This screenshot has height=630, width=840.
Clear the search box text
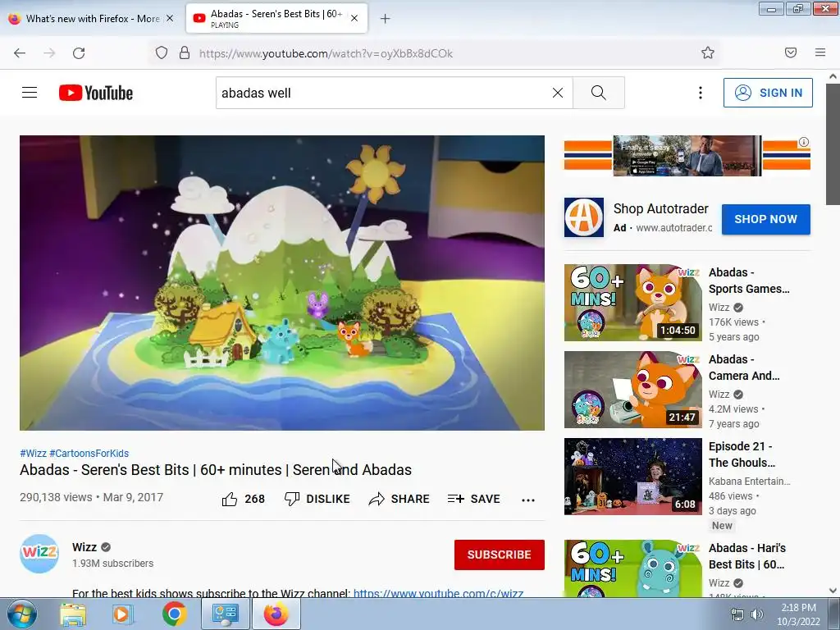click(x=558, y=93)
